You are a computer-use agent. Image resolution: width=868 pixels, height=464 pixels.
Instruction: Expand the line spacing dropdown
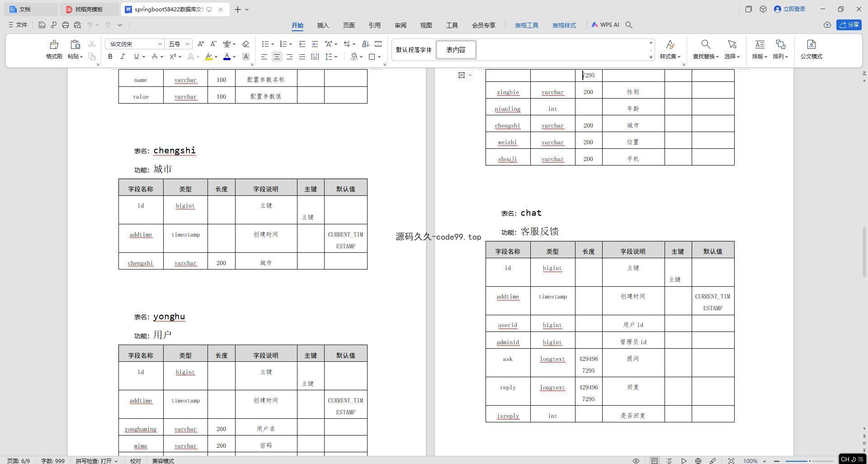tap(336, 57)
